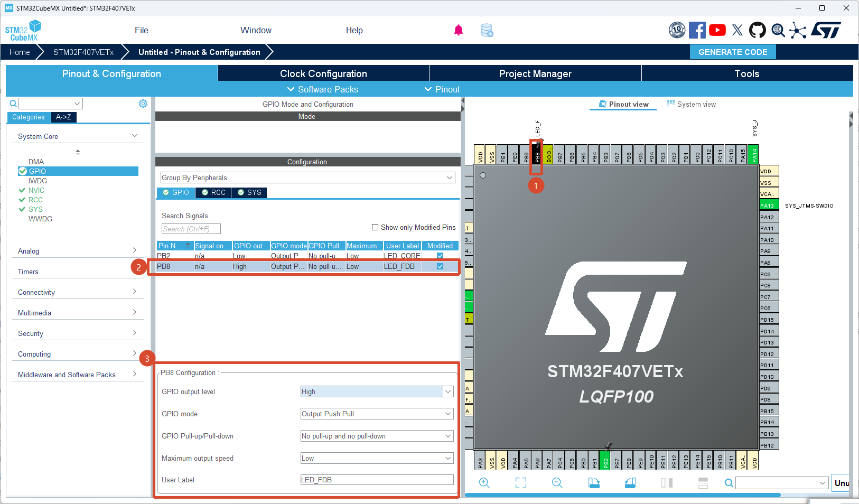Open the X social icon

(737, 30)
